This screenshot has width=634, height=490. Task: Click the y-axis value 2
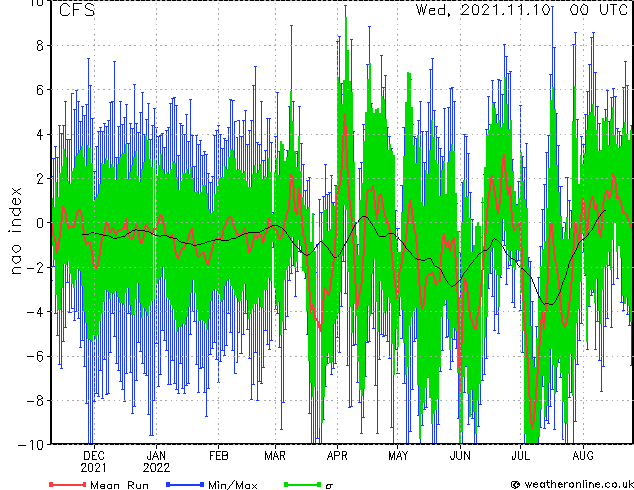click(x=40, y=179)
